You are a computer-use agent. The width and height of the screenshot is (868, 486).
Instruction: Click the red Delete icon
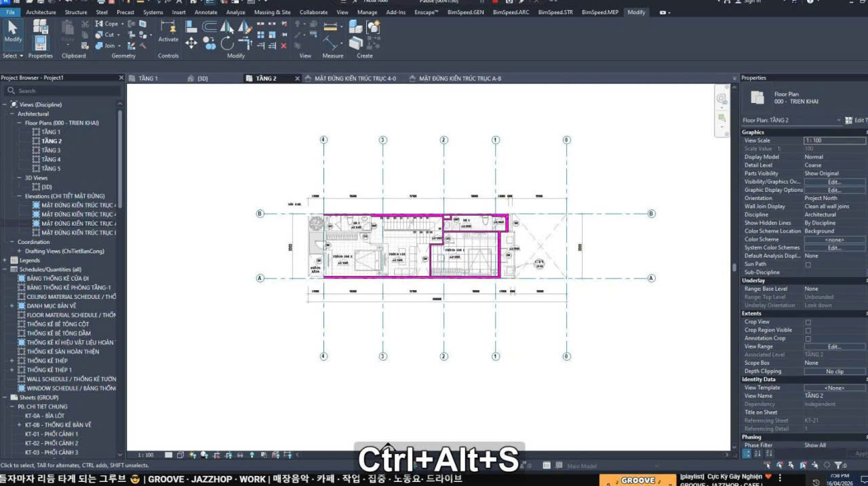pos(283,46)
